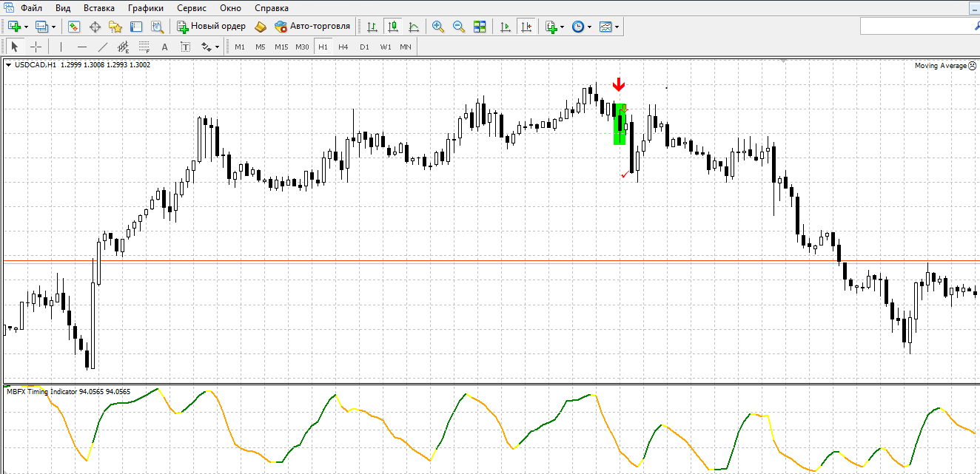The width and height of the screenshot is (980, 474).
Task: Open the Strategy Tester magnifier icon
Action: pos(157,27)
